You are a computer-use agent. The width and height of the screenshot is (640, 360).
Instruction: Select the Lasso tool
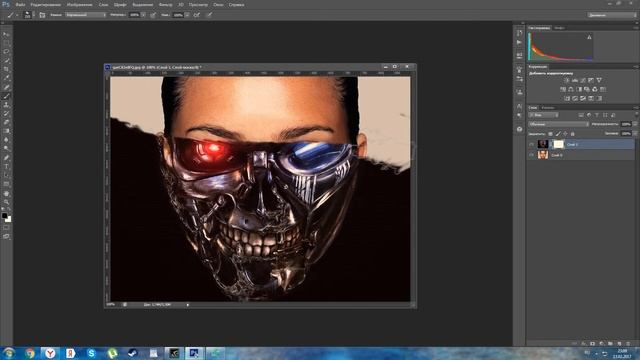click(x=6, y=51)
